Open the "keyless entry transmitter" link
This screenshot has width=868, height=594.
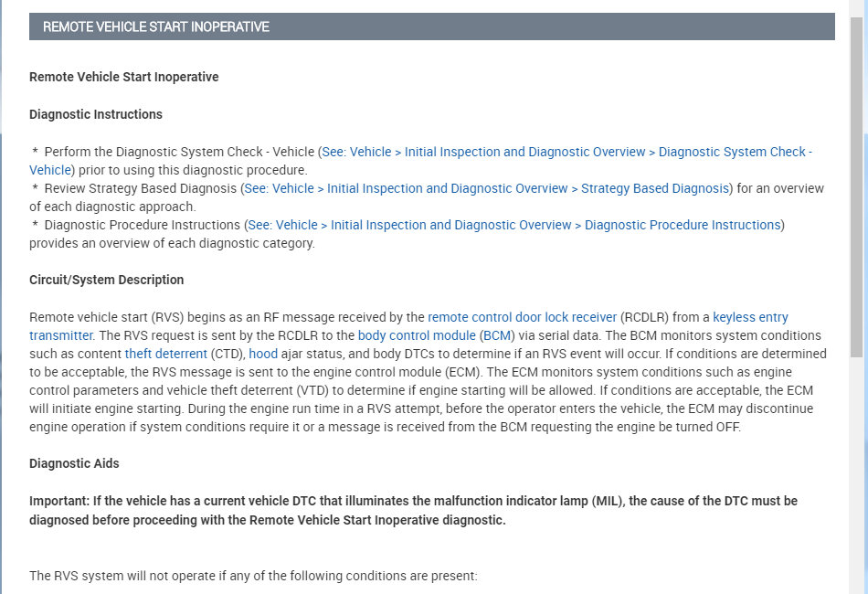pos(750,317)
